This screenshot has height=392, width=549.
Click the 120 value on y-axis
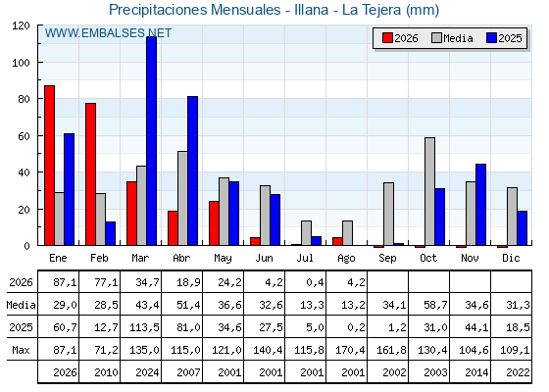(x=21, y=25)
